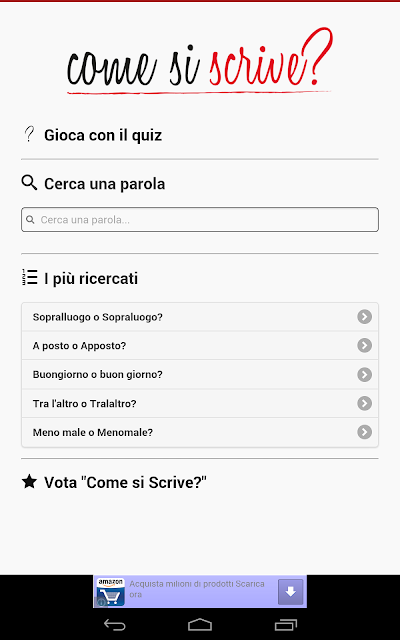The height and width of the screenshot is (640, 400).
Task: Click the Amazon ad download arrow icon
Action: [291, 591]
